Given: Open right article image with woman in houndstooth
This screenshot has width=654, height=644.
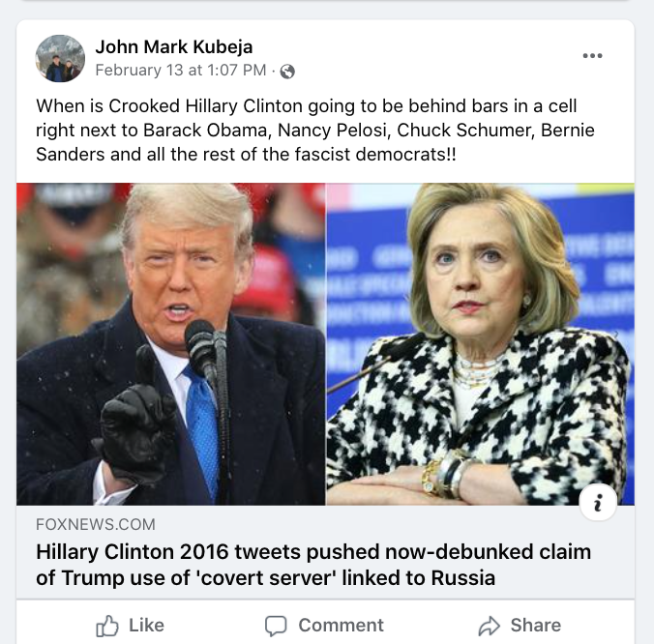Looking at the screenshot, I should [x=481, y=344].
